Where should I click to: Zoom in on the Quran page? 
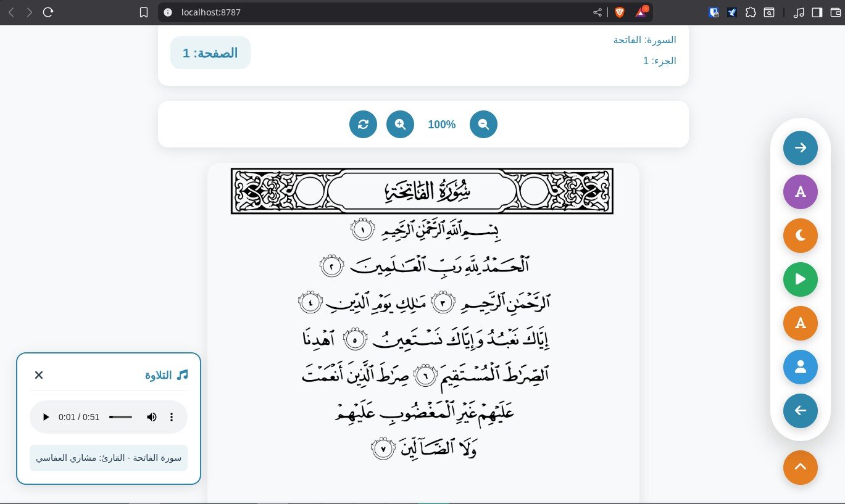click(x=400, y=125)
